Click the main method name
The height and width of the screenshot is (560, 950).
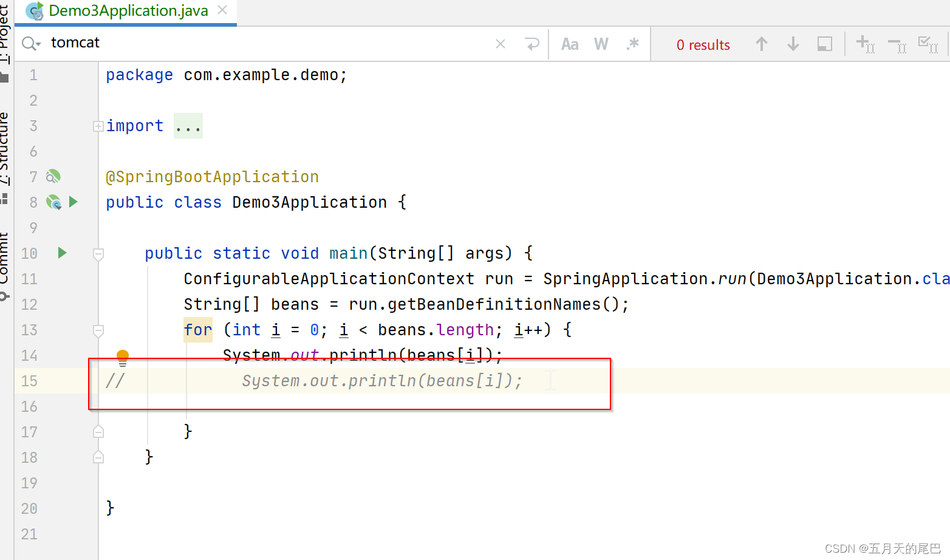[349, 253]
